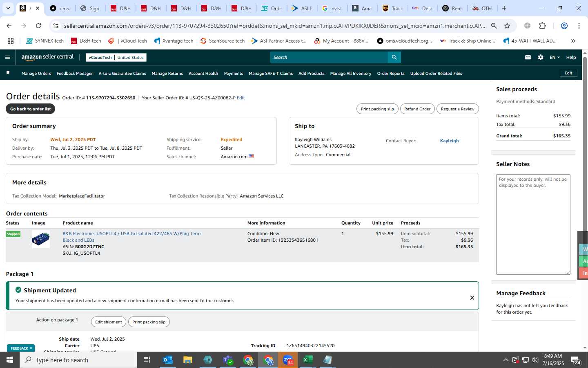Open Account Health menu item
The height and width of the screenshot is (368, 588).
pos(203,74)
